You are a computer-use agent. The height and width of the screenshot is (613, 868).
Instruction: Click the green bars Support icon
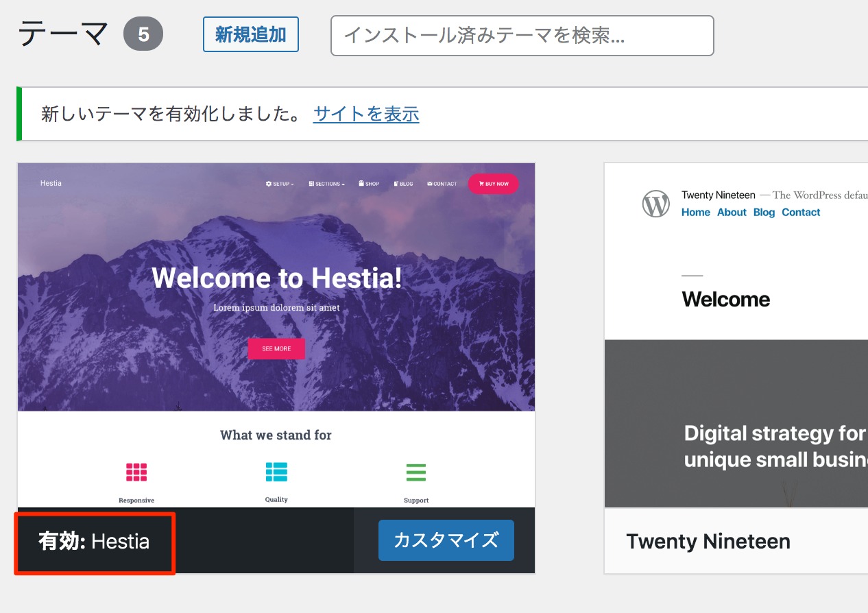click(x=416, y=472)
